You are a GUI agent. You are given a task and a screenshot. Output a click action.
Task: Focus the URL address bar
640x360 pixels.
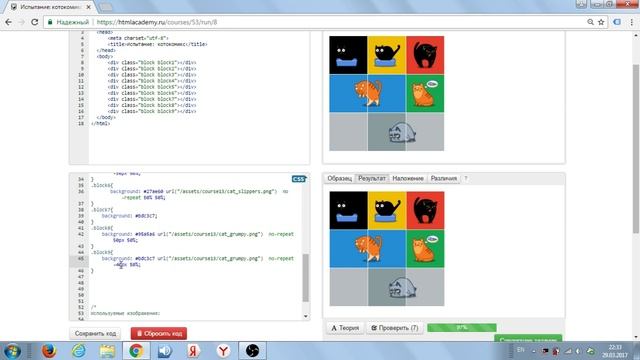[318, 22]
